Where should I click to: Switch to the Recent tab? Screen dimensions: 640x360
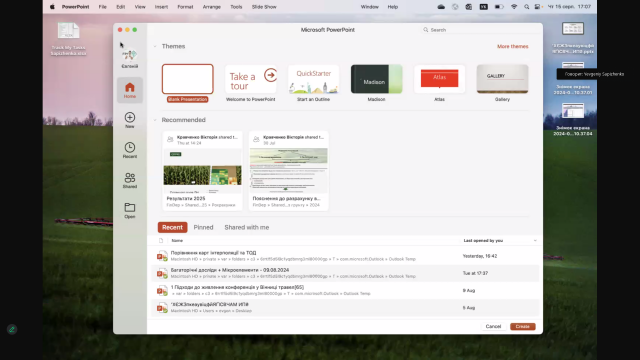[x=172, y=227]
